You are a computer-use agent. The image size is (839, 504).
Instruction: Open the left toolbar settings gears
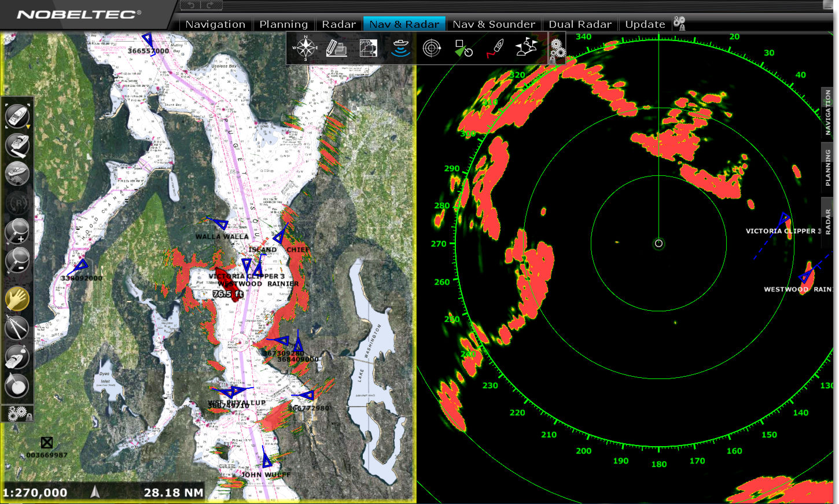point(18,413)
